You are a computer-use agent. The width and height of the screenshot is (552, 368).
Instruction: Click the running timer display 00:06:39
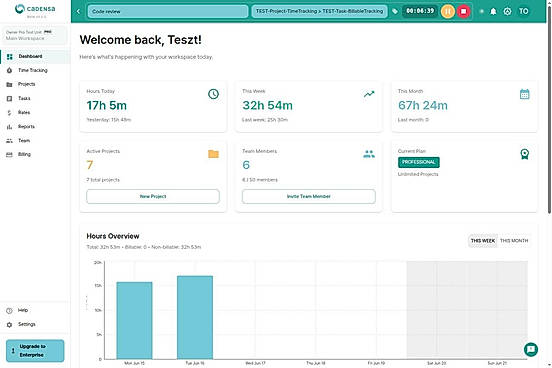point(420,11)
